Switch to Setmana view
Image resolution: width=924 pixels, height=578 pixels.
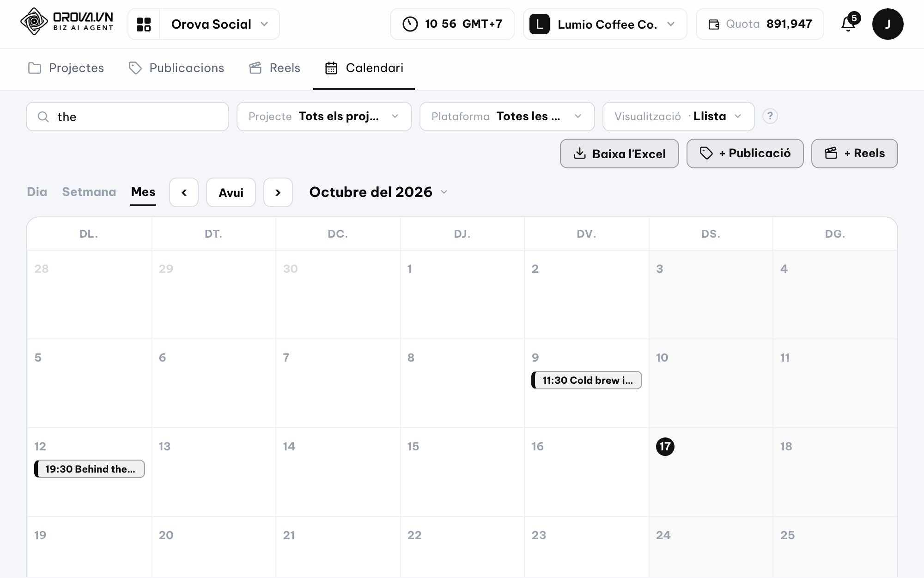[x=89, y=192]
